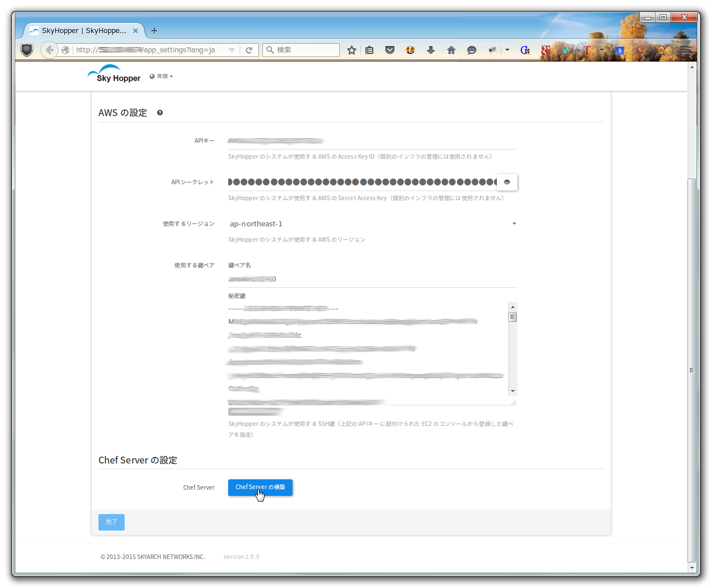Click the home toolbar icon

(x=451, y=50)
